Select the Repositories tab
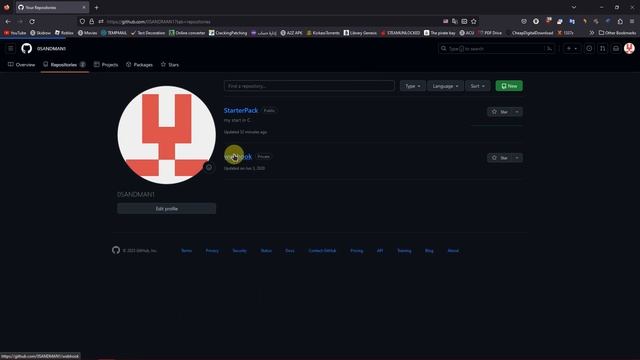This screenshot has width=640, height=360. click(x=64, y=64)
